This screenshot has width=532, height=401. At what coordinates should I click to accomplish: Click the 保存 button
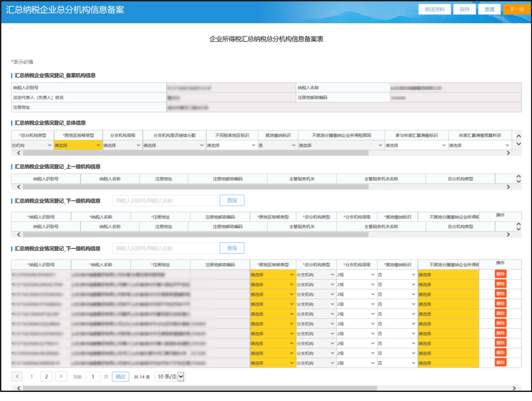[x=464, y=9]
